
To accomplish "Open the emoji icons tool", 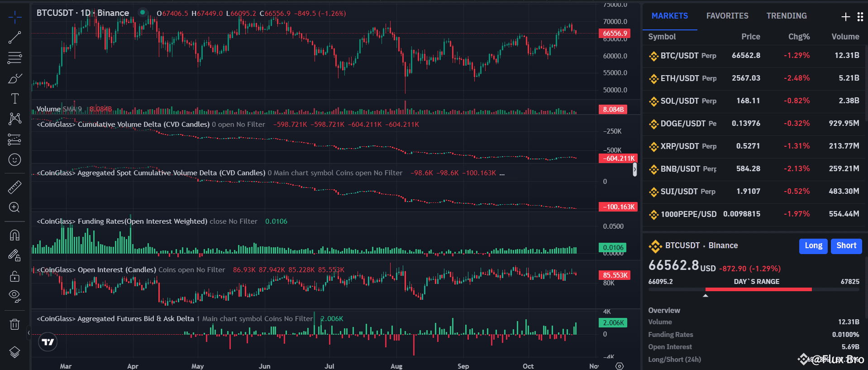I will [14, 160].
